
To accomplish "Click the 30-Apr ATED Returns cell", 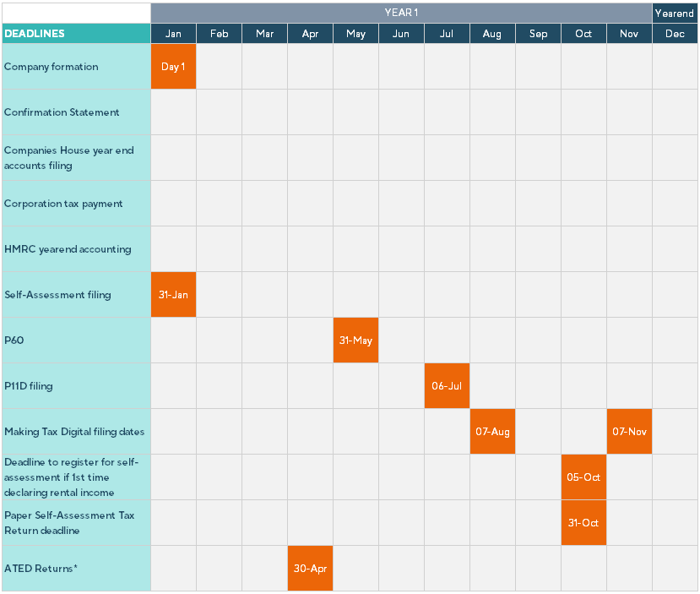I will coord(310,569).
